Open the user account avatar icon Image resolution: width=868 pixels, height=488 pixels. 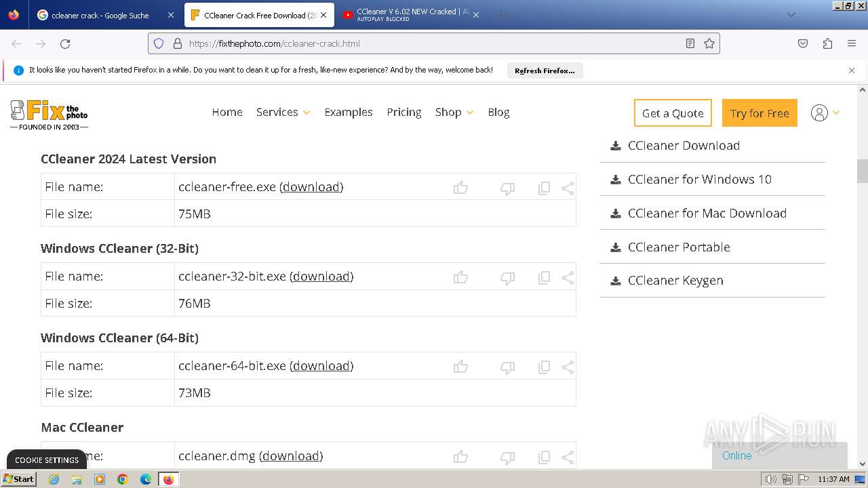(819, 113)
